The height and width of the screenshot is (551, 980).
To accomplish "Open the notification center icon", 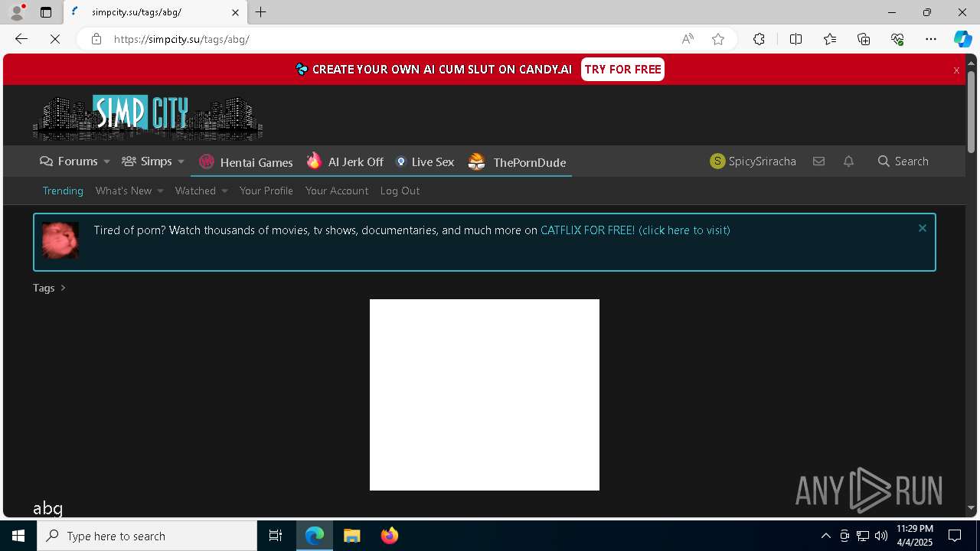I will tap(955, 536).
